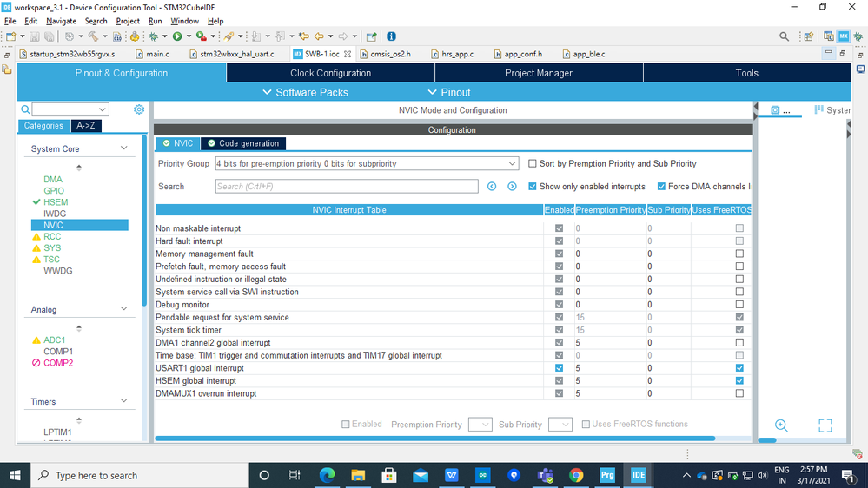
Task: Open Microsoft Teams from taskbar
Action: pos(546,475)
